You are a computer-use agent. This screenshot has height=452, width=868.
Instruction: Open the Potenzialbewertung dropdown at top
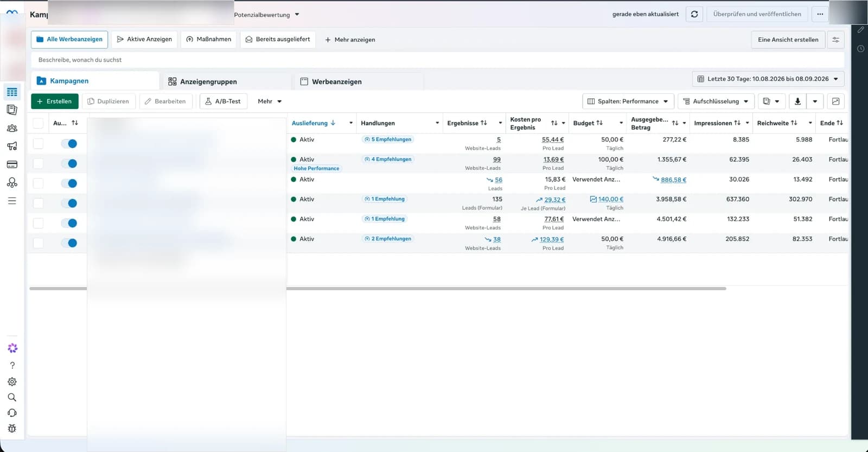(267, 15)
